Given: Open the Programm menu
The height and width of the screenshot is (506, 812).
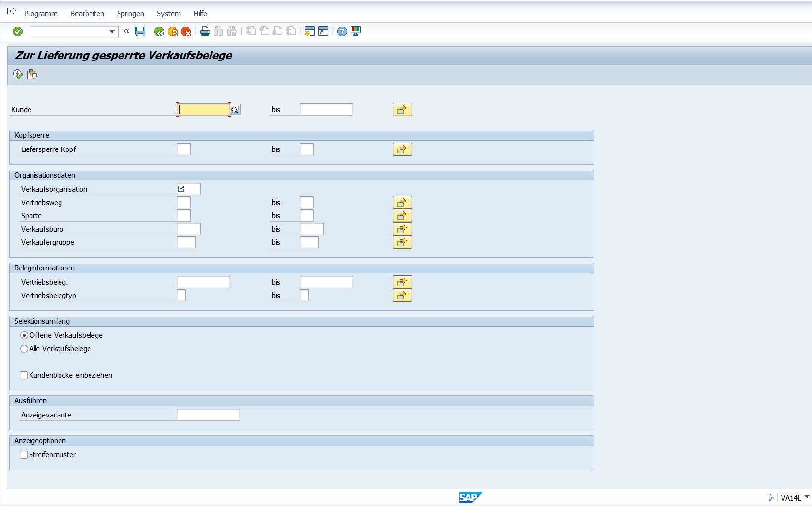Looking at the screenshot, I should pos(41,14).
